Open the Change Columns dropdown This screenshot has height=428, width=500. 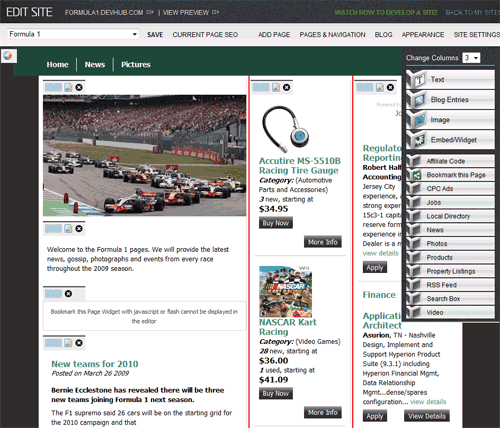coord(471,58)
